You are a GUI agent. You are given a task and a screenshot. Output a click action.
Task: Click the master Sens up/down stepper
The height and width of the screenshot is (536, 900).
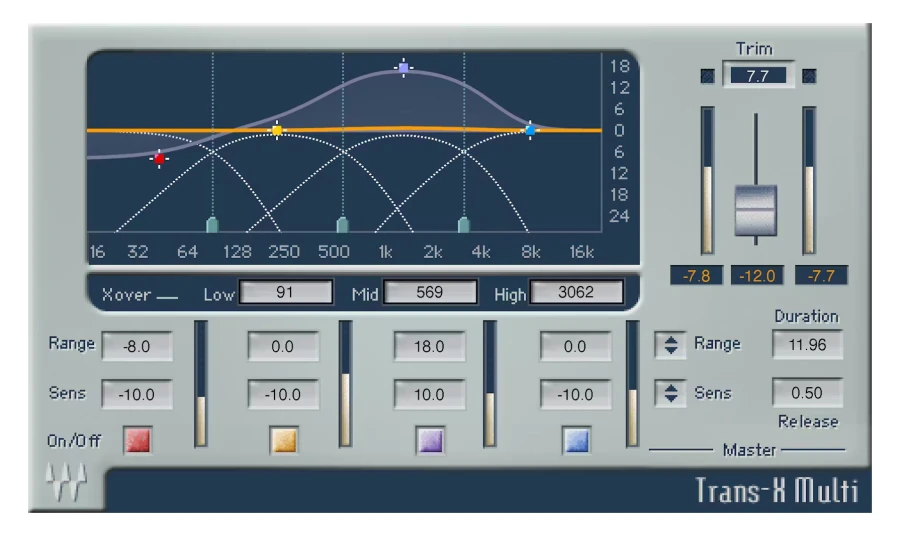tap(670, 393)
